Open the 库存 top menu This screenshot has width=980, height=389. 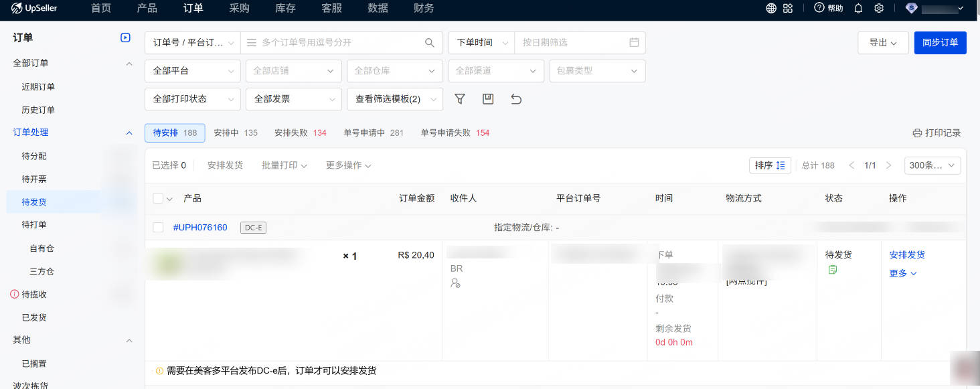coord(285,9)
